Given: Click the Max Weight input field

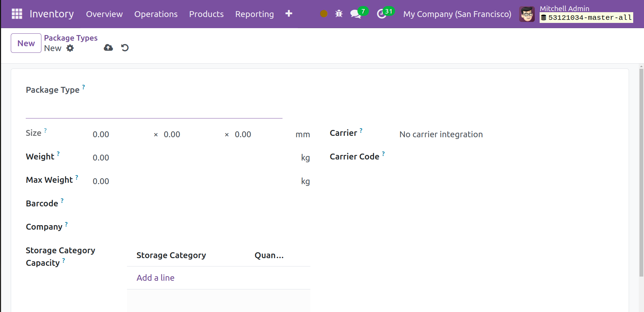Looking at the screenshot, I should (x=191, y=181).
